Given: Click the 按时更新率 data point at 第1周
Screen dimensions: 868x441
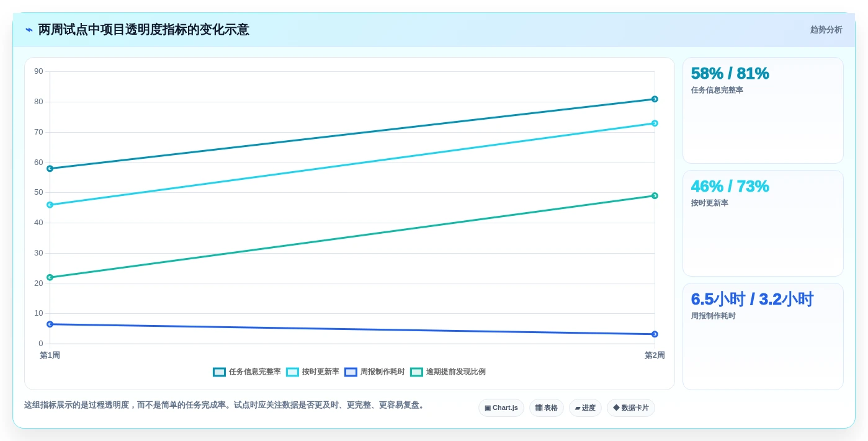Looking at the screenshot, I should point(50,205).
